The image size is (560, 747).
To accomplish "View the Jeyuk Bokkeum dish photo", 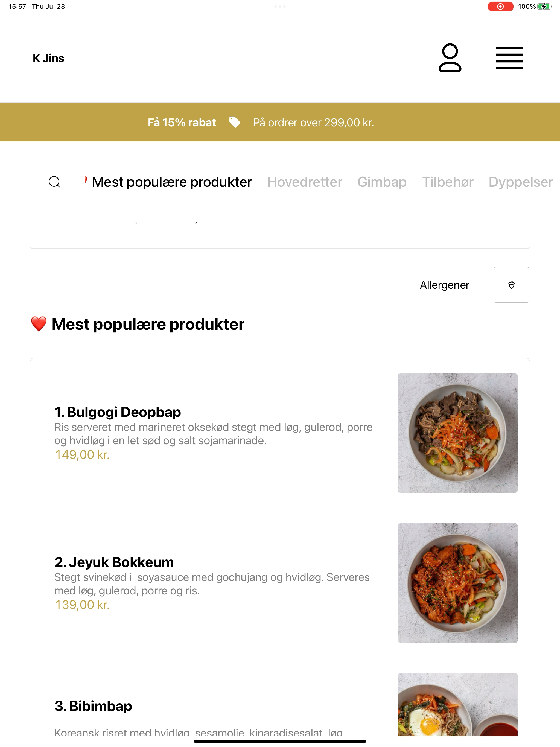I will pyautogui.click(x=458, y=583).
